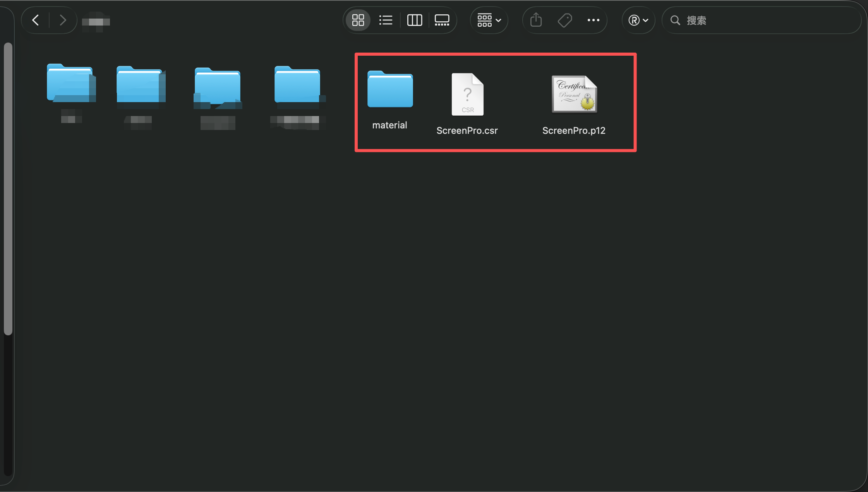Click the 'ScreenPro.csr' file name label
Image resolution: width=868 pixels, height=492 pixels.
(x=467, y=131)
